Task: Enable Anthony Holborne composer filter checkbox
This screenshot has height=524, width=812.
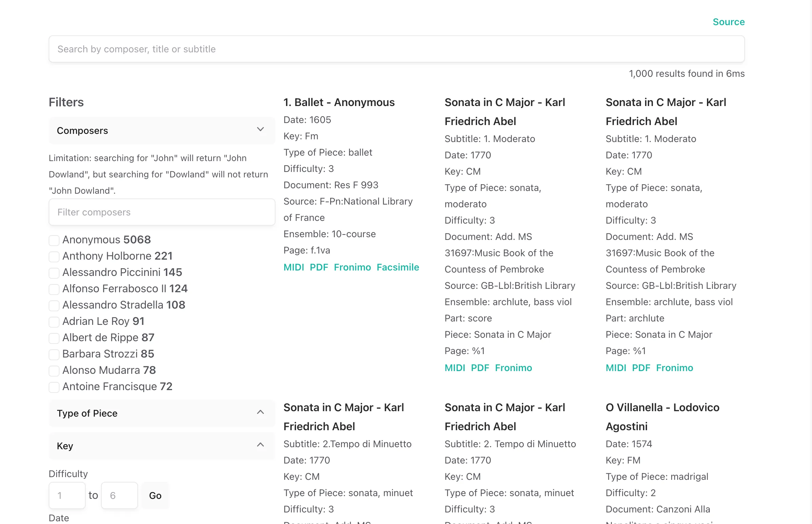Action: 54,256
